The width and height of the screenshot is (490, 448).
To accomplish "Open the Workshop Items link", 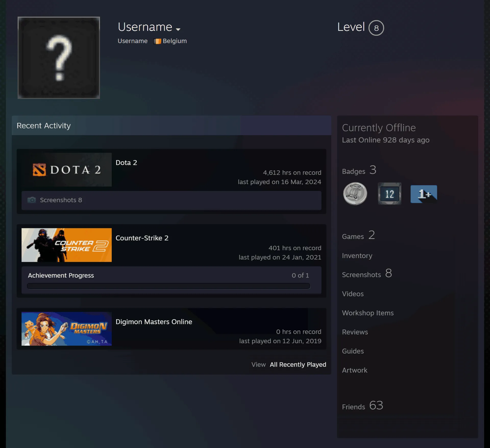I will point(368,313).
